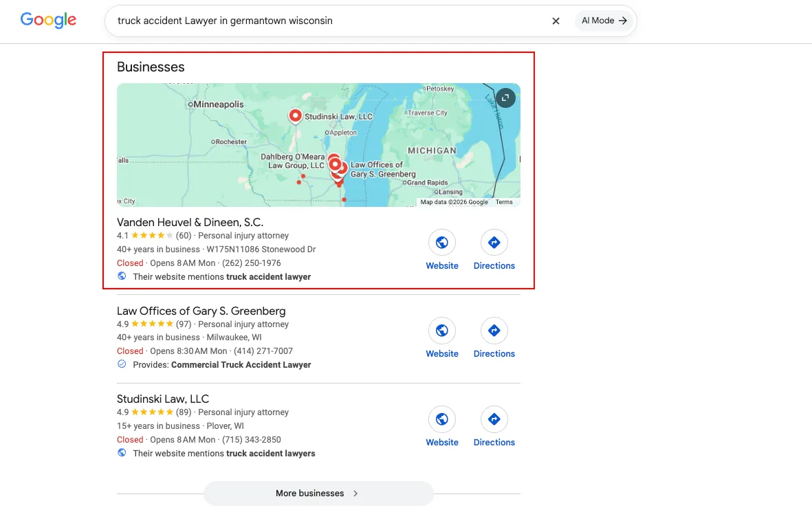Open Gary S. Greenberg website icon
Viewport: 812px width, 510px height.
coord(441,331)
